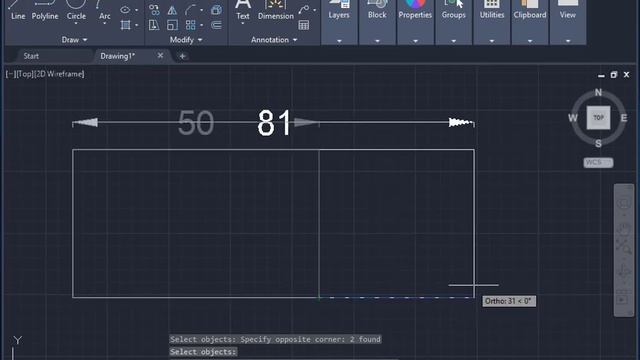Open the Leader flyout dropdown arrow

click(315, 10)
